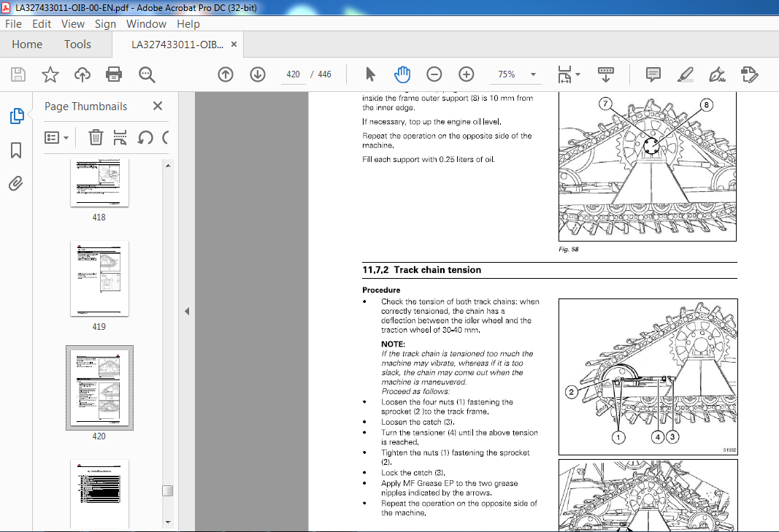The image size is (779, 532).
Task: Add the document to starred bookmarks
Action: [50, 74]
